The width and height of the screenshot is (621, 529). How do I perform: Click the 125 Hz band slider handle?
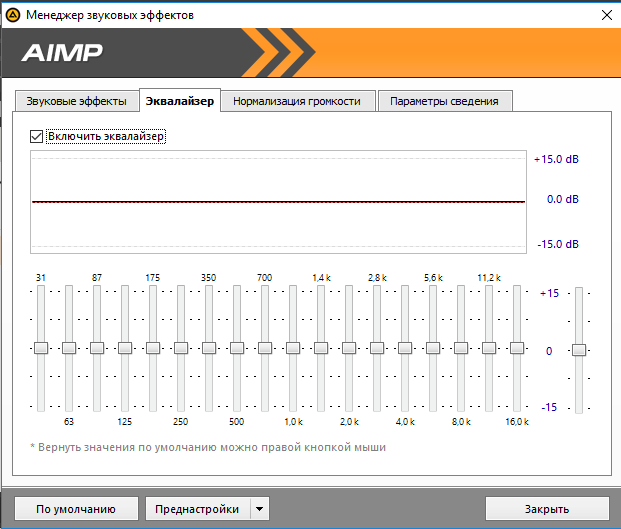click(125, 348)
